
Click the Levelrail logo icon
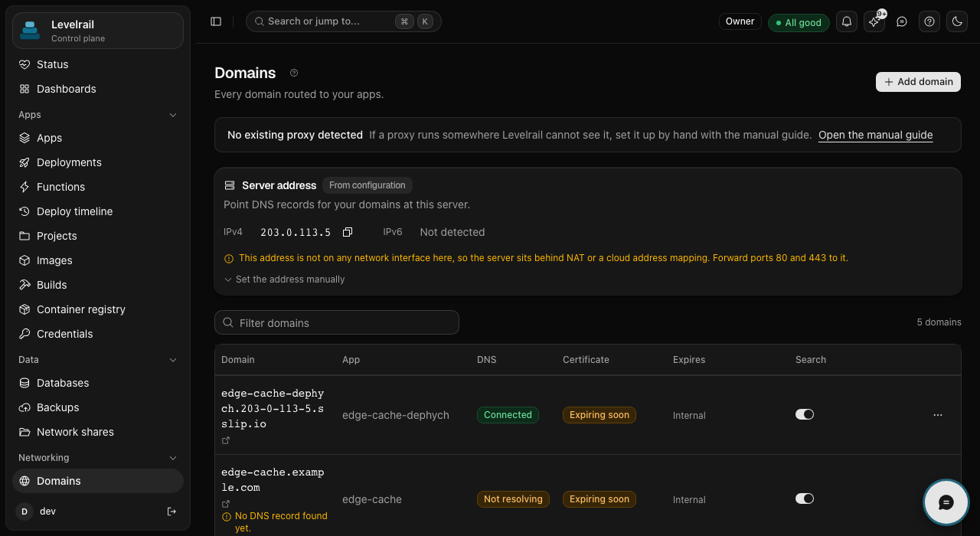pyautogui.click(x=30, y=30)
